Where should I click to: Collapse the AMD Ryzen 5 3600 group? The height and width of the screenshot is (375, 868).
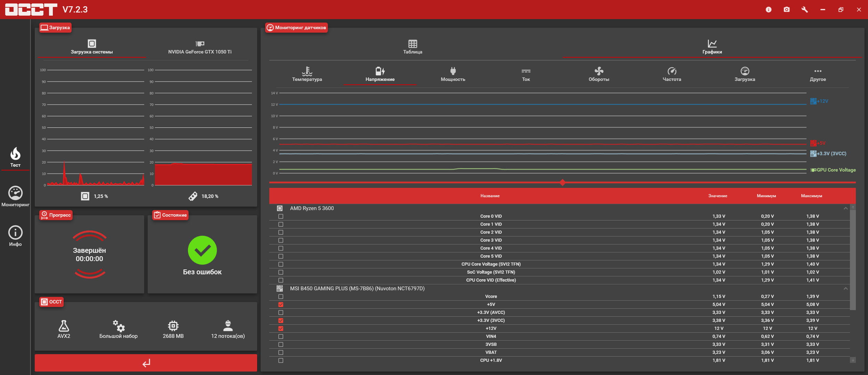coord(845,208)
